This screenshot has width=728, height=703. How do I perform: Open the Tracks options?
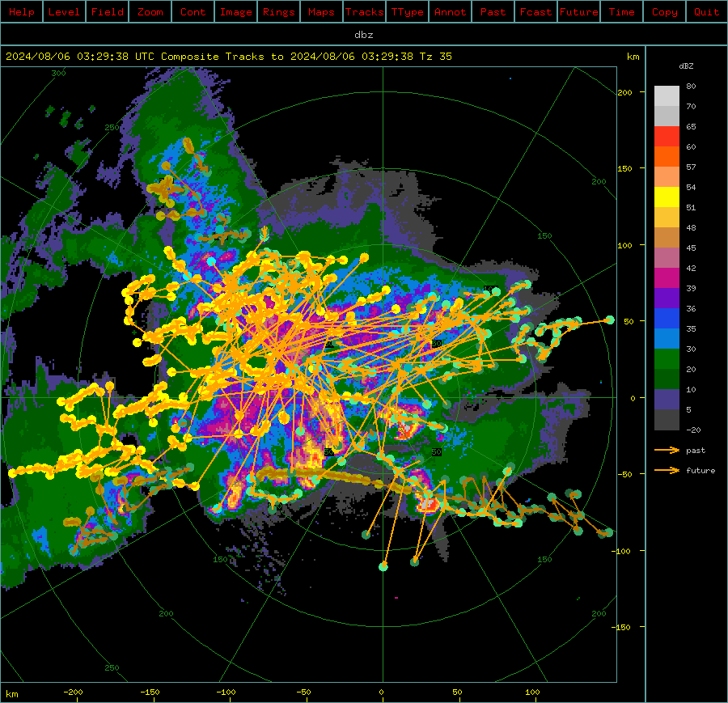pos(365,12)
